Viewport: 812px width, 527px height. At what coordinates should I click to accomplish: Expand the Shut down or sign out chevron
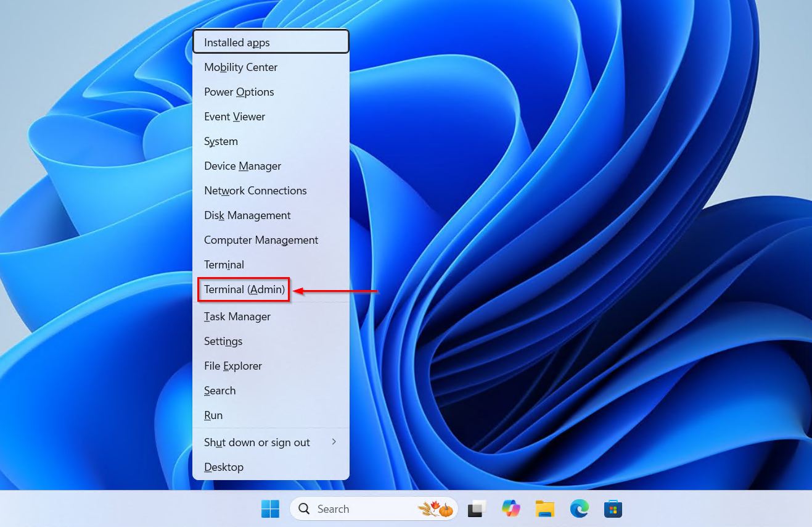334,442
